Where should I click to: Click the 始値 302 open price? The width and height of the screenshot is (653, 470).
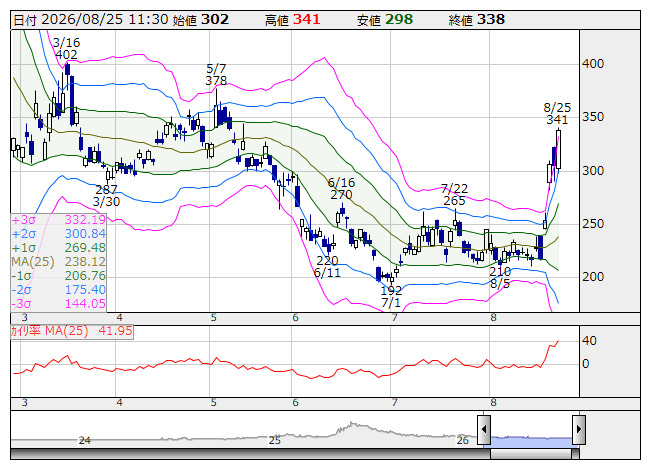(201, 20)
